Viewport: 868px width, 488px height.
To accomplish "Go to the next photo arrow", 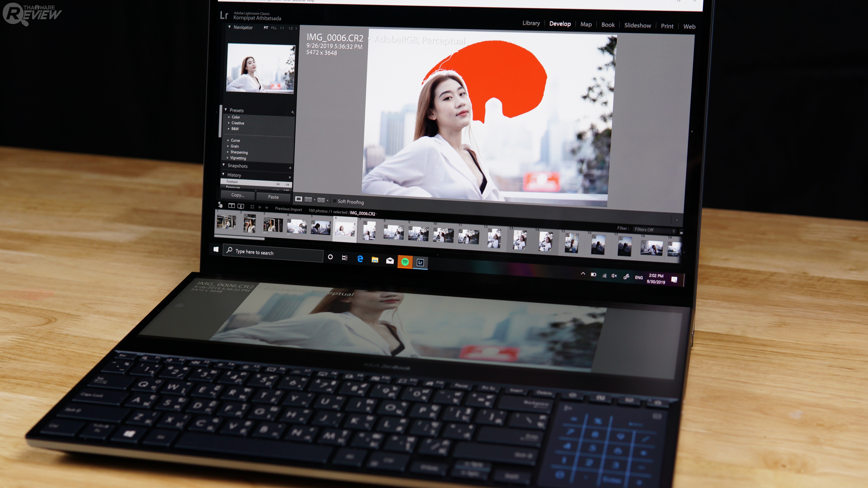I will click(267, 208).
